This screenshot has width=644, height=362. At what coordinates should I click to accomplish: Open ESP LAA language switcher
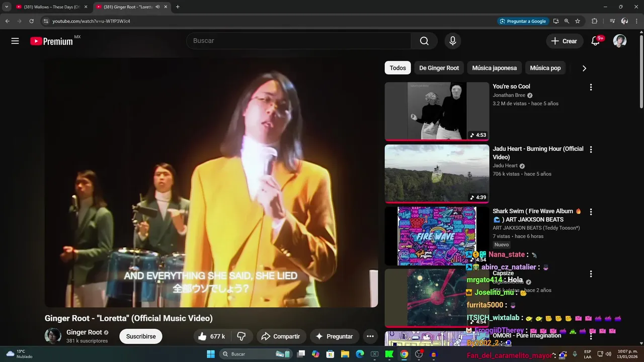pos(588,354)
